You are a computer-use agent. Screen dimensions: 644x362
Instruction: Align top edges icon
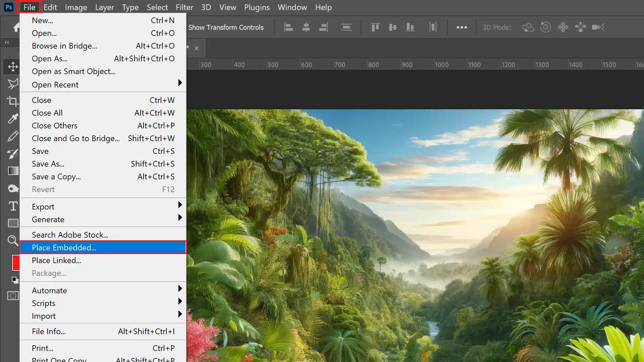[x=375, y=27]
